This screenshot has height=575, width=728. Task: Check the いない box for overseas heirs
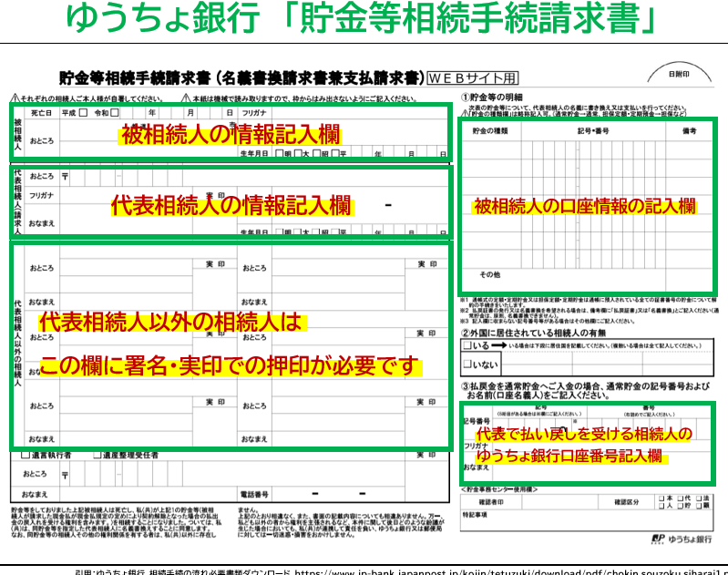(467, 364)
